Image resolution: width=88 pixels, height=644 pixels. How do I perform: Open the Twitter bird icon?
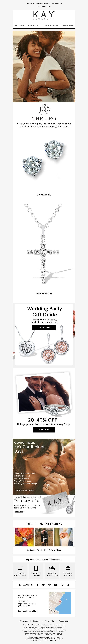coord(43,585)
